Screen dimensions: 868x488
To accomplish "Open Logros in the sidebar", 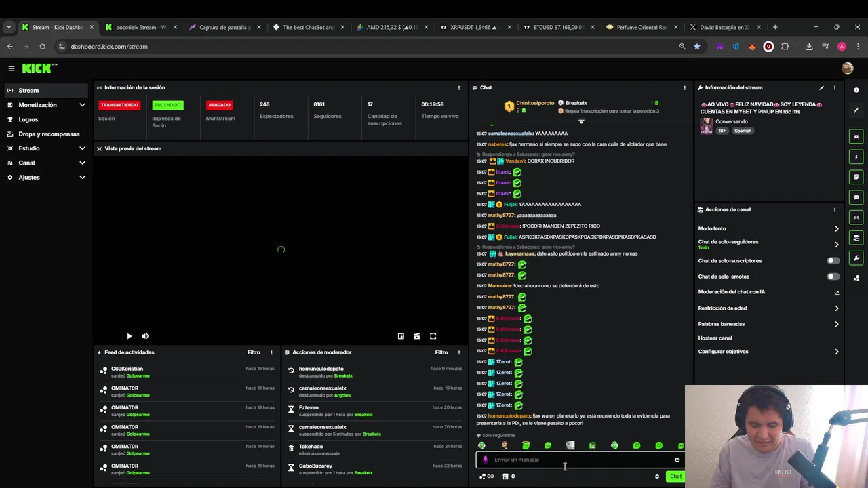I will [x=46, y=119].
